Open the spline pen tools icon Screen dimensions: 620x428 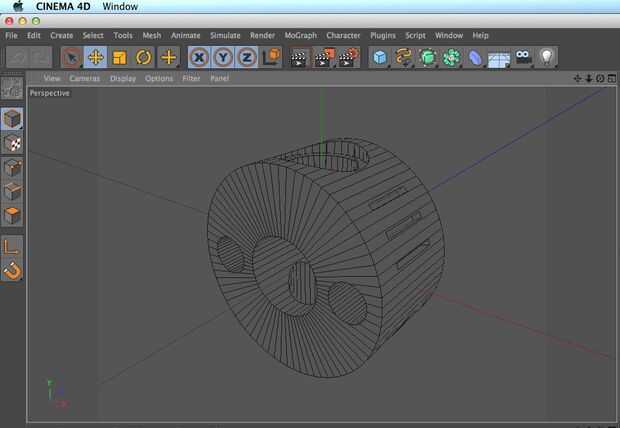(x=403, y=58)
